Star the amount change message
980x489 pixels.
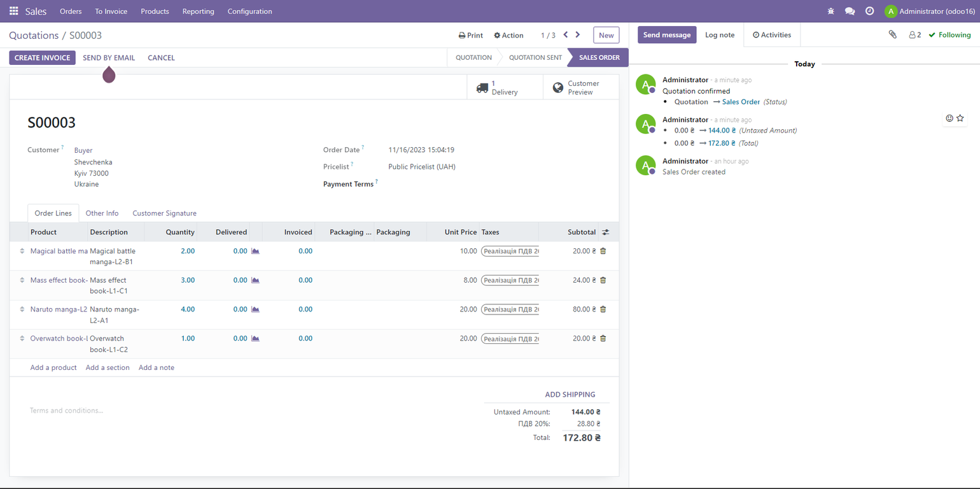[x=960, y=118]
